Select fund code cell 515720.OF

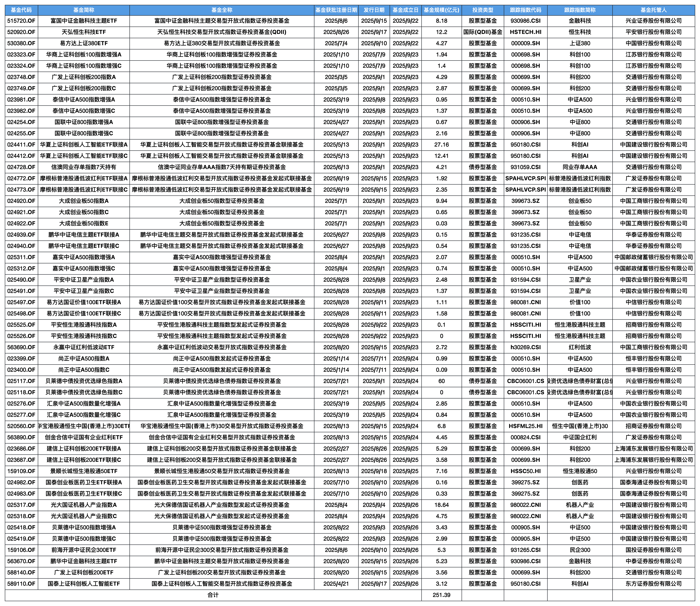21,21
